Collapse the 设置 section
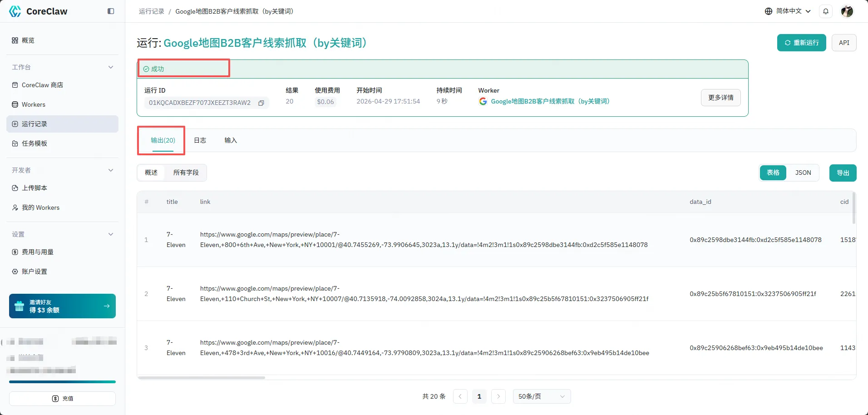 tap(111, 234)
